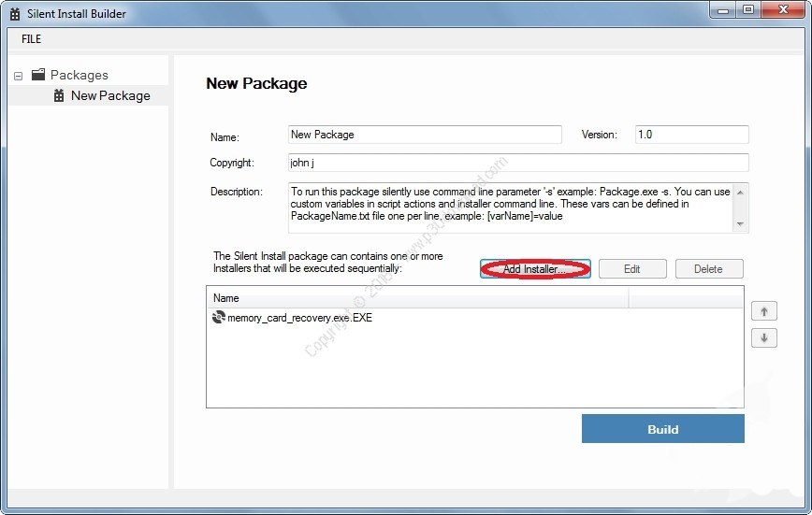Select the Packages root node
The height and width of the screenshot is (515, 812).
pyautogui.click(x=79, y=75)
